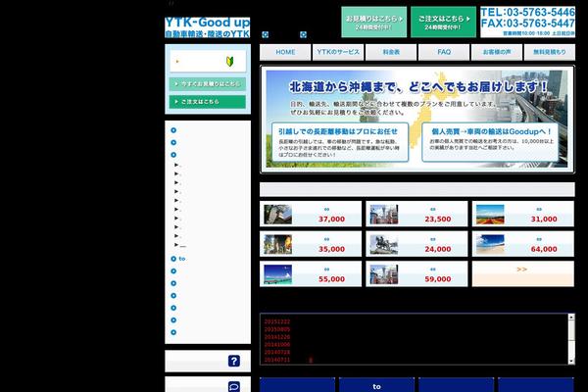Open the 37,000 price card thumbnail
588x392 pixels.
[x=278, y=215]
